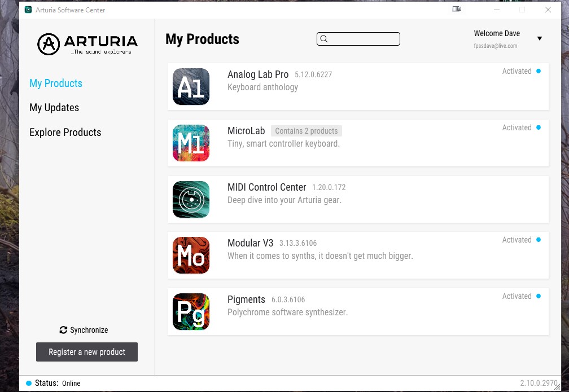The image size is (569, 392).
Task: Click Polychrome software synthesizer description
Action: point(288,312)
